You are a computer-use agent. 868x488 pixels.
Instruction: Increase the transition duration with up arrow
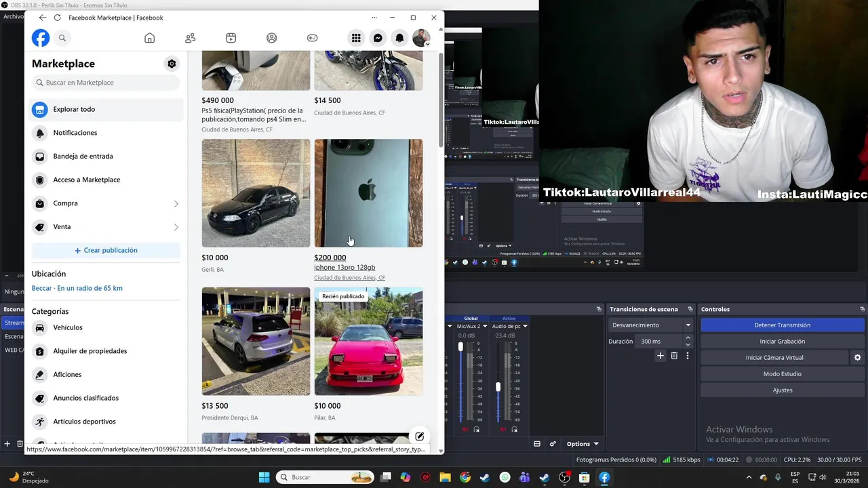click(688, 338)
